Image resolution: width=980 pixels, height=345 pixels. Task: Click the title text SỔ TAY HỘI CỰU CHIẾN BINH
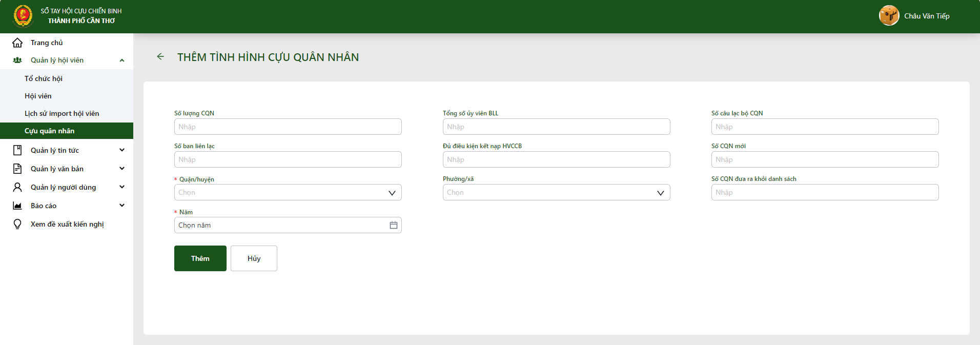81,11
